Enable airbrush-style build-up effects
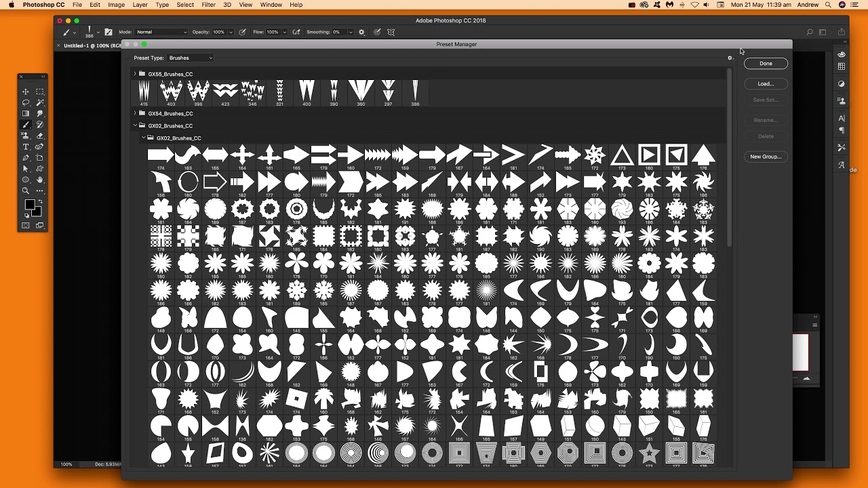This screenshot has width=868, height=488. pos(296,32)
